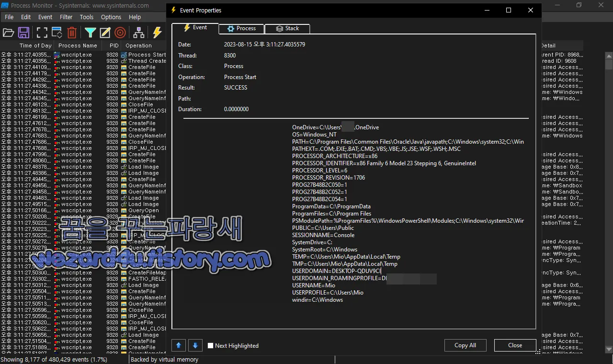The width and height of the screenshot is (613, 364).
Task: Open the Help menu
Action: 135,17
